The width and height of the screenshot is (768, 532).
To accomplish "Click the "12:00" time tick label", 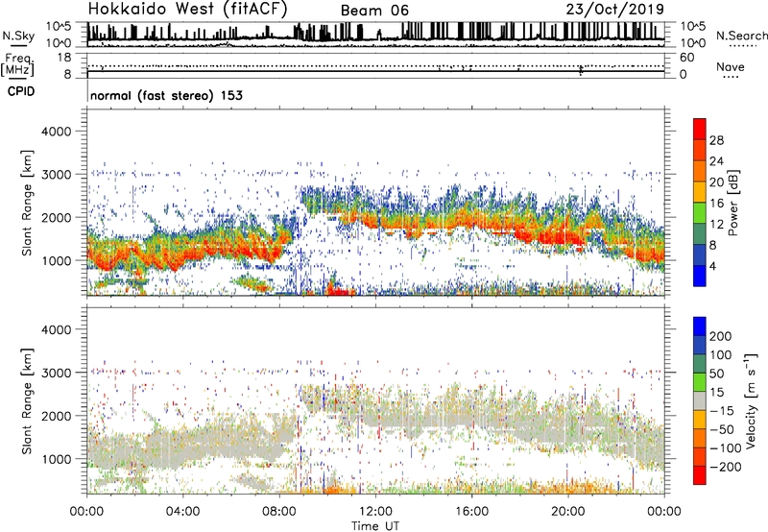I will (x=375, y=512).
